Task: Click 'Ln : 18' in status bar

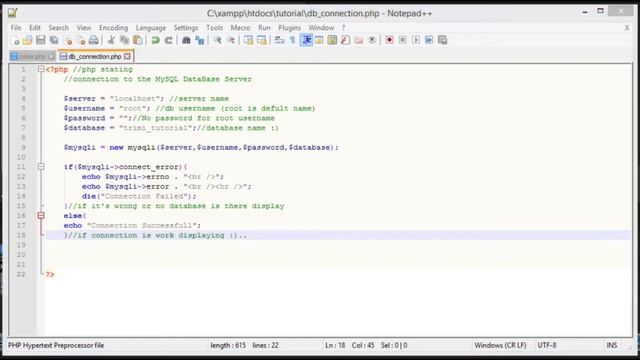Action: [335, 345]
